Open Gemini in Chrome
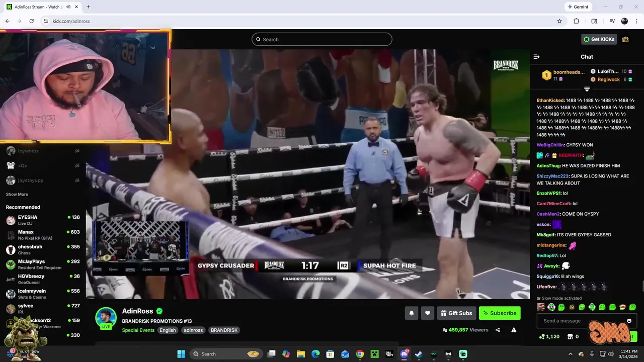Viewport: 644px width, 362px height. (578, 7)
